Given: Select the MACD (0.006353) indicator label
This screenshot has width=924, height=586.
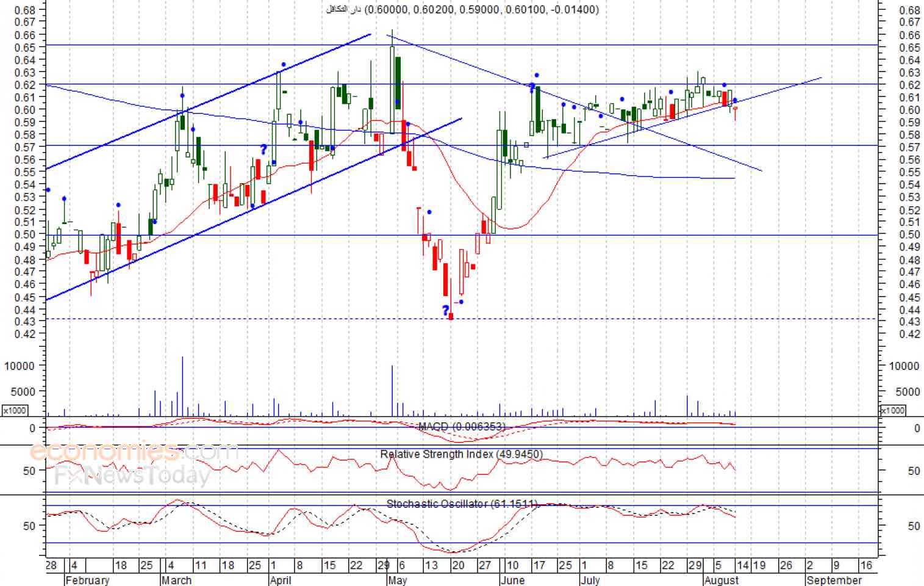Looking at the screenshot, I should [462, 427].
